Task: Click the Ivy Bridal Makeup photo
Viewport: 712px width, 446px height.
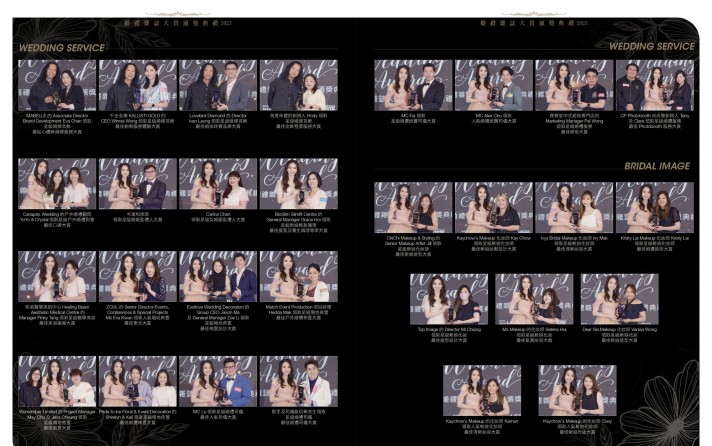Action: point(574,208)
